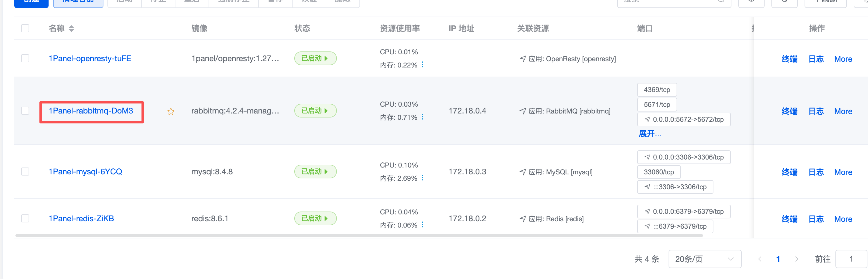
Task: Open resource details dots for the mysql row
Action: 422,178
